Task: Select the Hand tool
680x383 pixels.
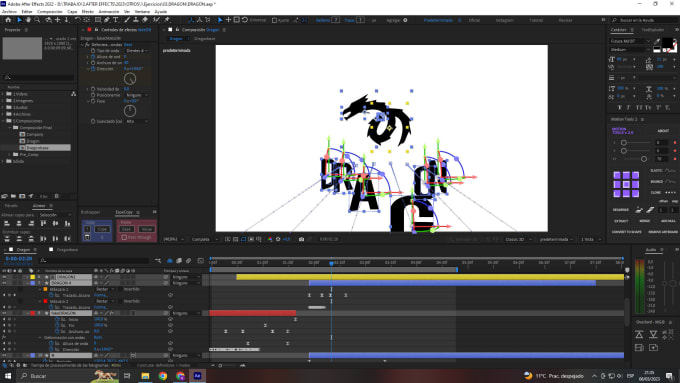Action: [x=28, y=20]
